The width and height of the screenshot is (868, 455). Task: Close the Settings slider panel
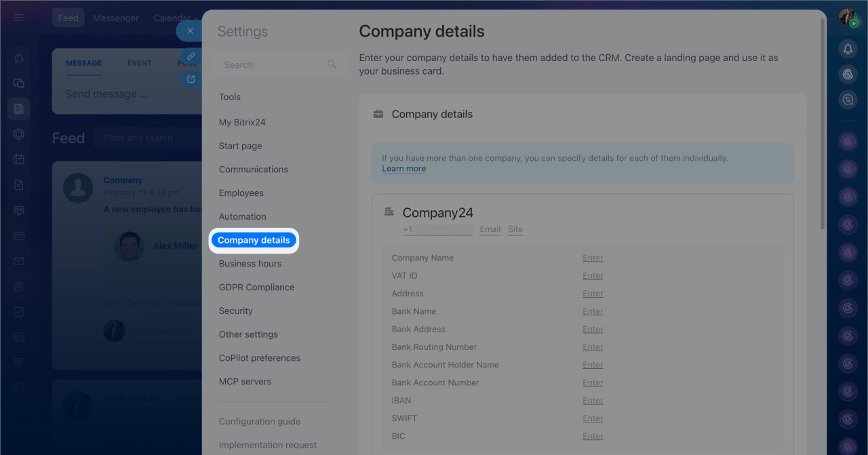tap(190, 31)
